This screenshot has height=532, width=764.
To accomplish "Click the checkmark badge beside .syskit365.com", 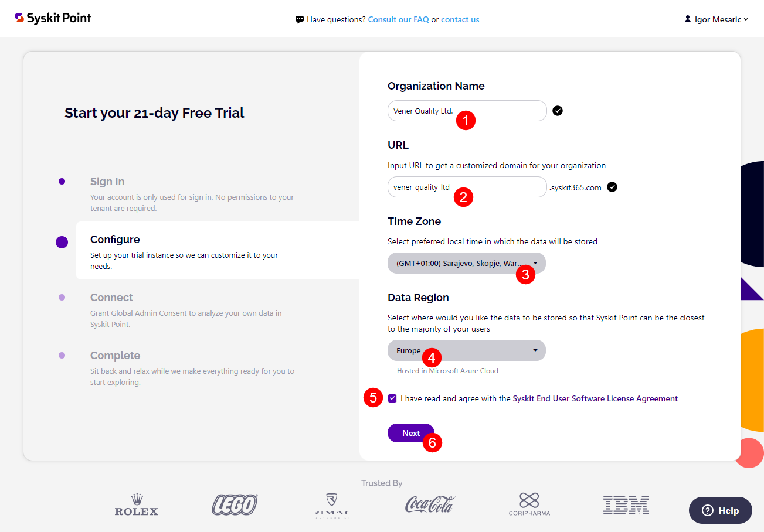I will tap(612, 187).
